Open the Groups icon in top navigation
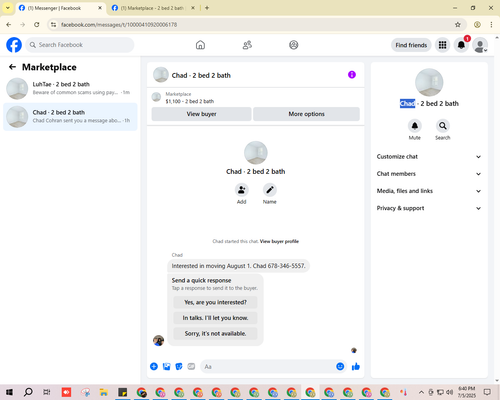 coord(294,45)
